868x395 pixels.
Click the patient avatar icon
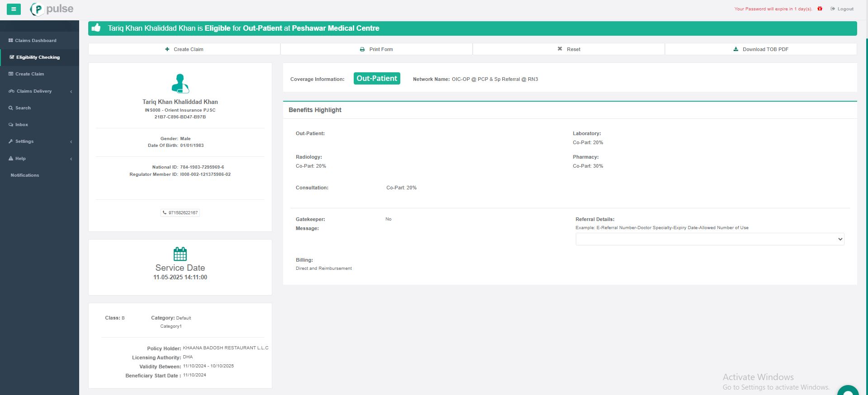tap(180, 84)
